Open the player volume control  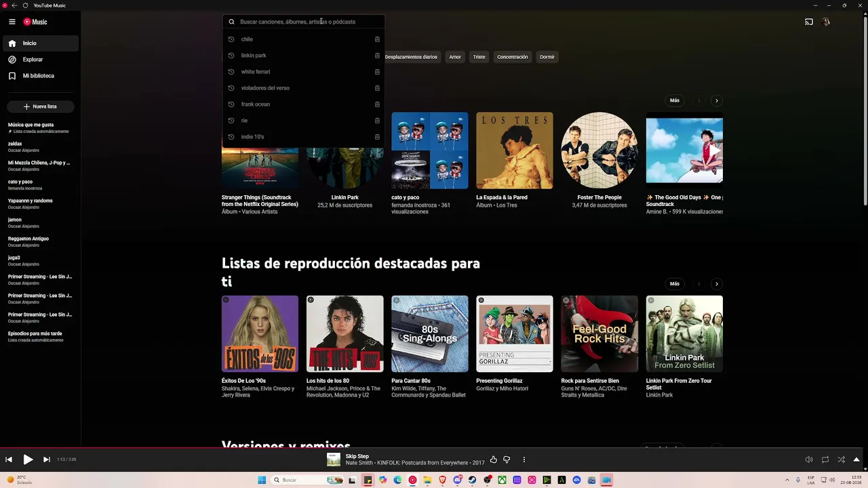coord(809,460)
